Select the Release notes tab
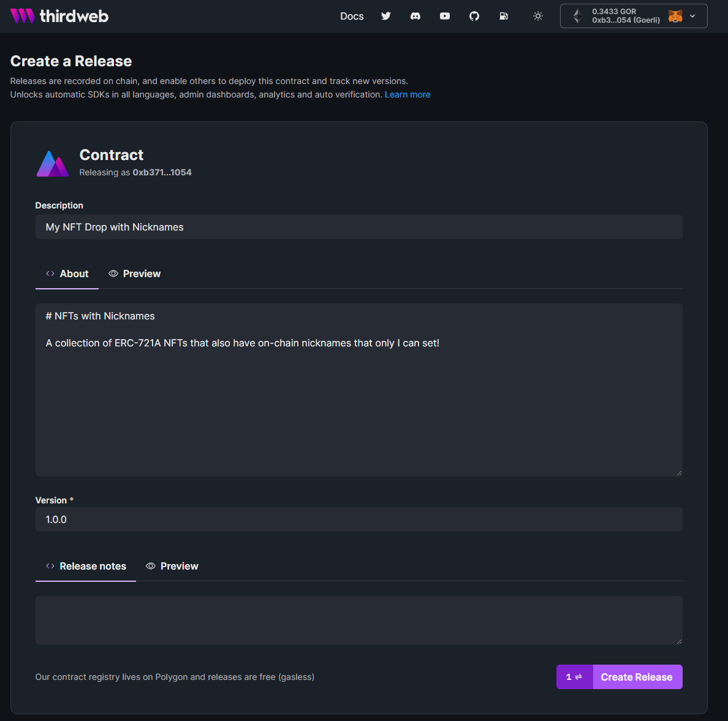This screenshot has height=721, width=728. [x=86, y=566]
